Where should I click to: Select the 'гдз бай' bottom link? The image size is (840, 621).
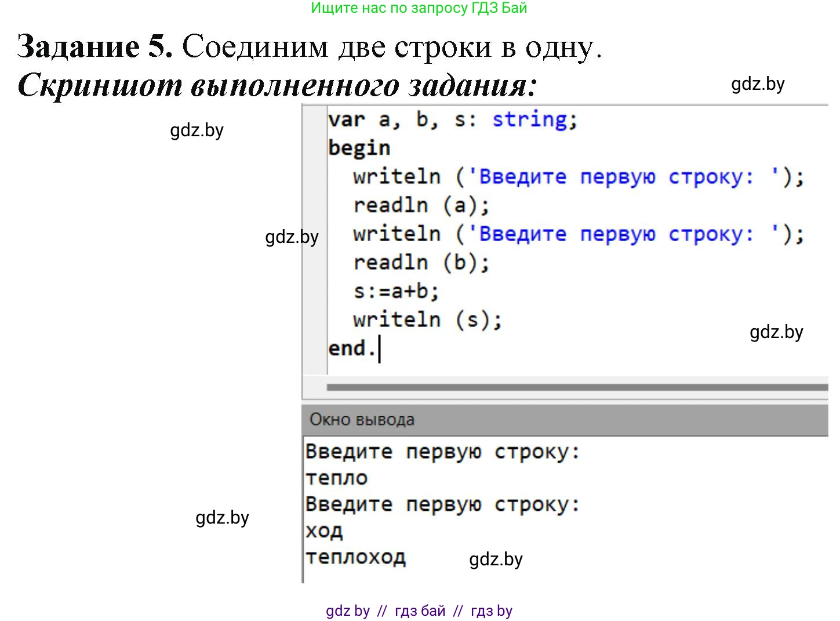click(x=419, y=610)
